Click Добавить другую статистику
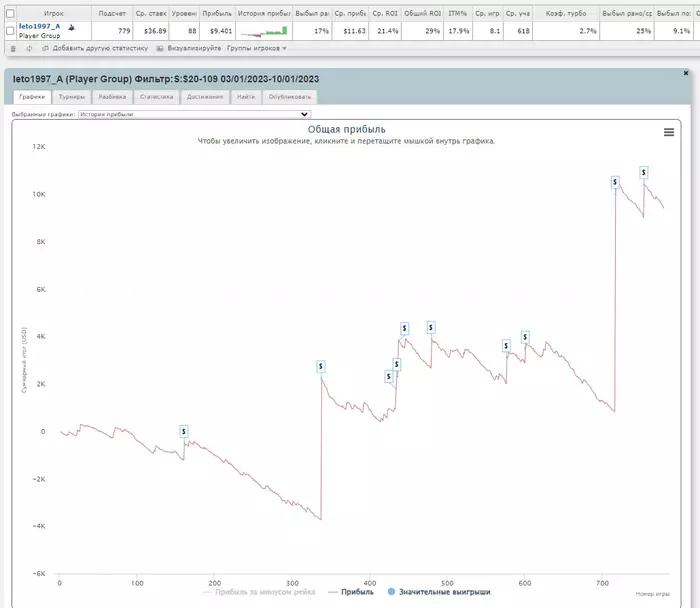Image resolution: width=700 pixels, height=608 pixels. 100,48
